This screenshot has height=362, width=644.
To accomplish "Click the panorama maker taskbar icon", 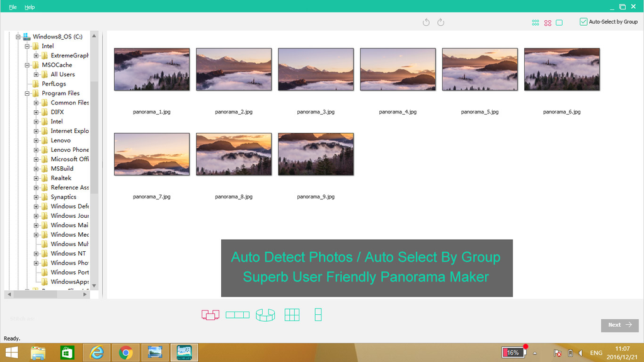I will pyautogui.click(x=184, y=353).
